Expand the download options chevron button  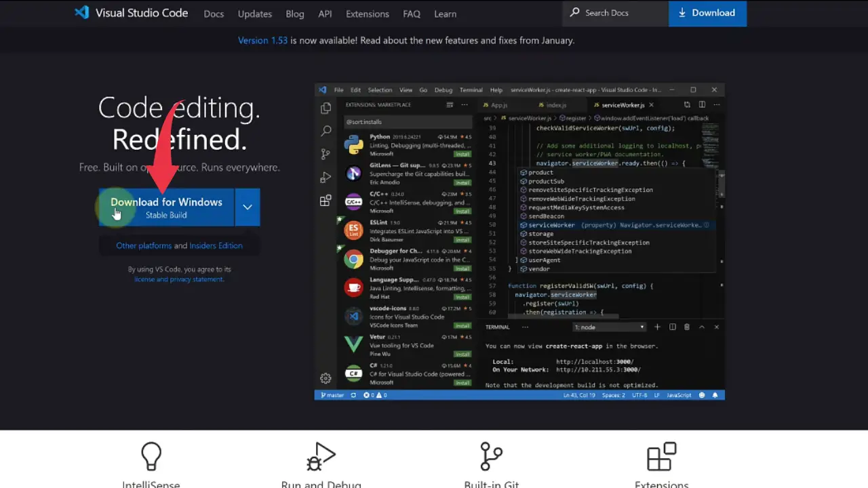248,207
